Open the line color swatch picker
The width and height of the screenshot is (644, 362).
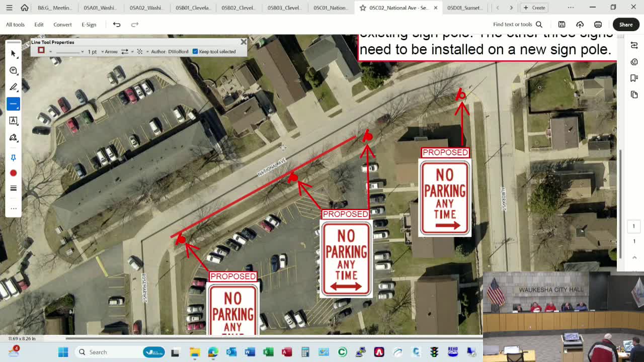point(41,50)
